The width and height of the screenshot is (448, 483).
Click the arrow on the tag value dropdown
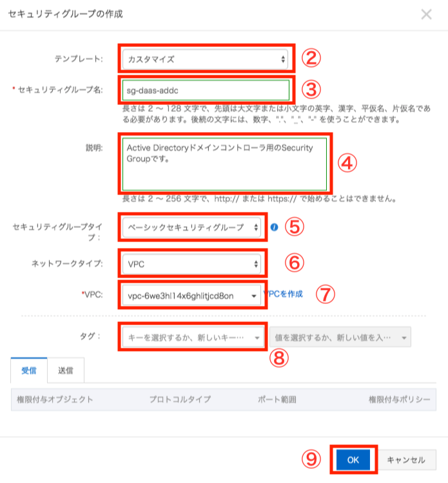(x=404, y=338)
